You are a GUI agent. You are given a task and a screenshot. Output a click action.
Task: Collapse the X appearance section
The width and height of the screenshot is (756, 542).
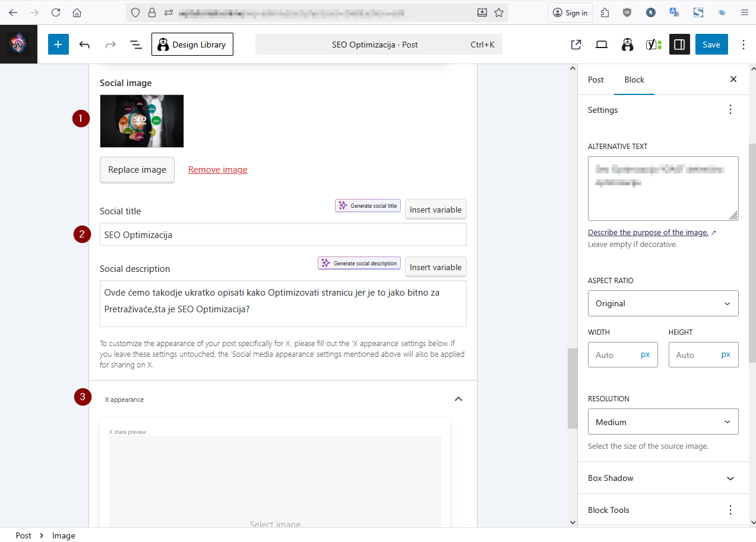(x=458, y=399)
